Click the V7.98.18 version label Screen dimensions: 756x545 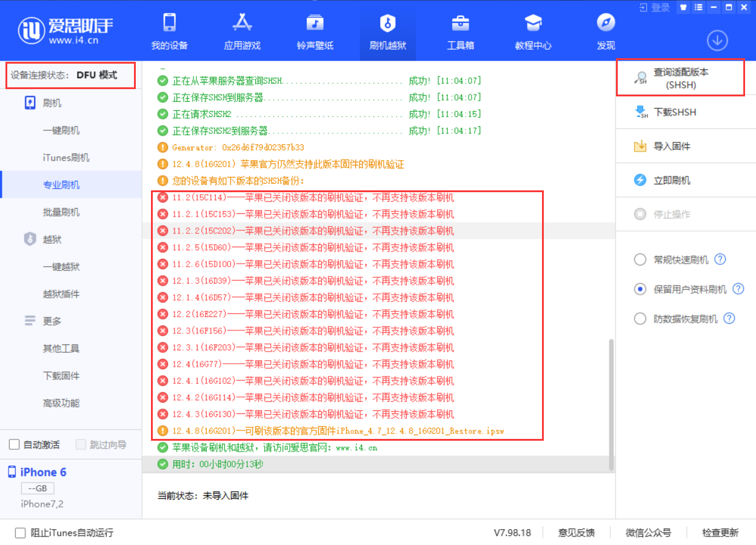point(512,533)
